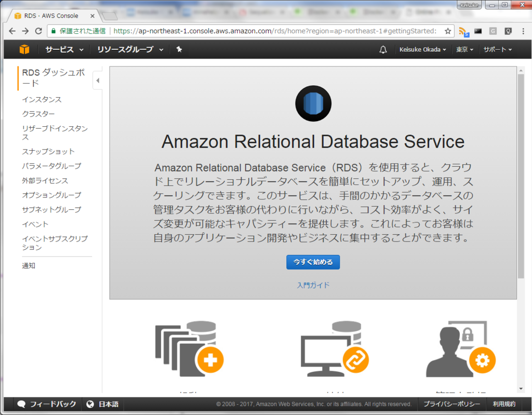The width and height of the screenshot is (532, 415).
Task: Click the Amazon Relational Database Service heading
Action: coord(313,141)
